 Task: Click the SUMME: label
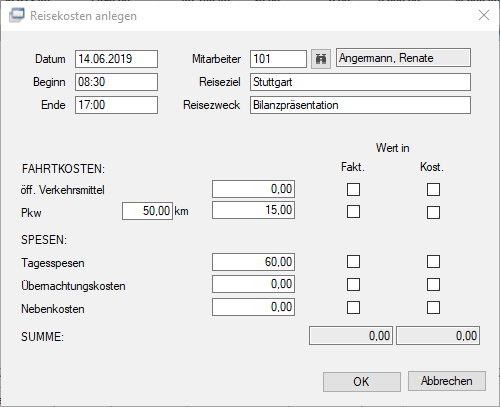pyautogui.click(x=42, y=337)
